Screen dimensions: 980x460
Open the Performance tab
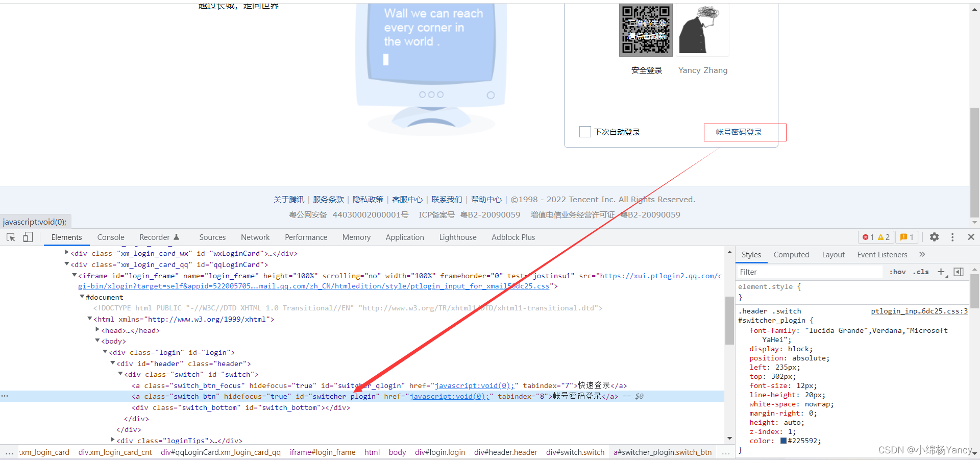306,237
